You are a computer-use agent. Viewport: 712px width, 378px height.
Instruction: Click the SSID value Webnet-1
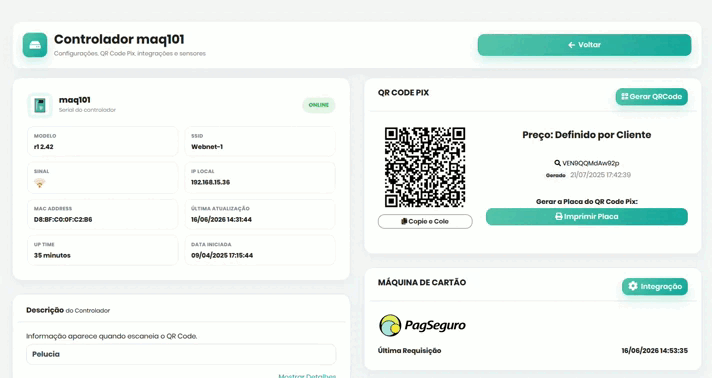tap(207, 147)
